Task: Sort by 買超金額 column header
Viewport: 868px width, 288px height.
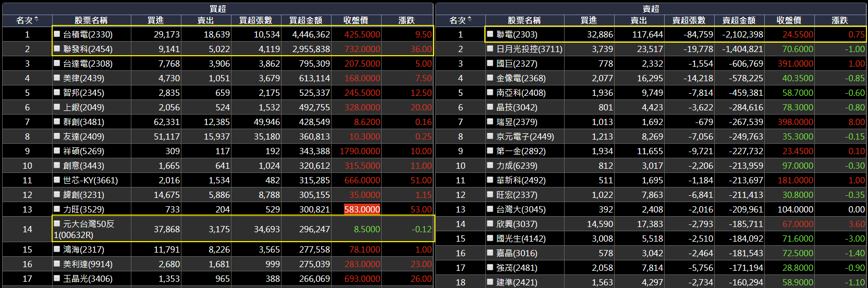Action: pos(306,20)
